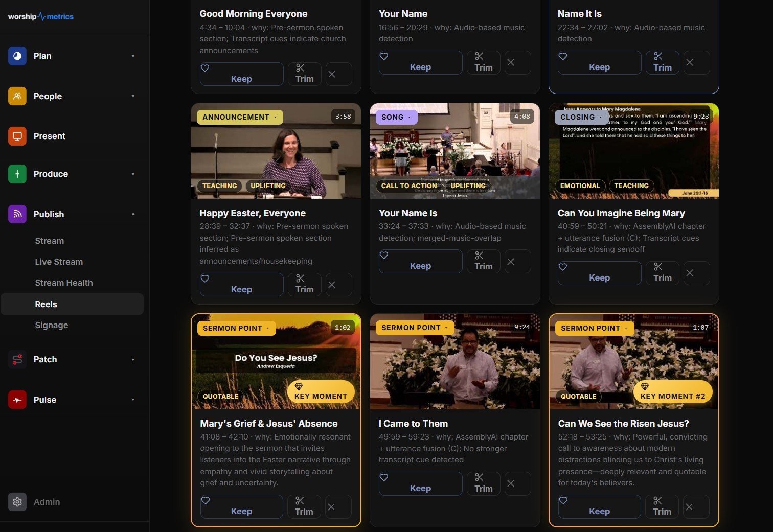Dismiss the Happy Easter, Everyone clip

tap(338, 285)
